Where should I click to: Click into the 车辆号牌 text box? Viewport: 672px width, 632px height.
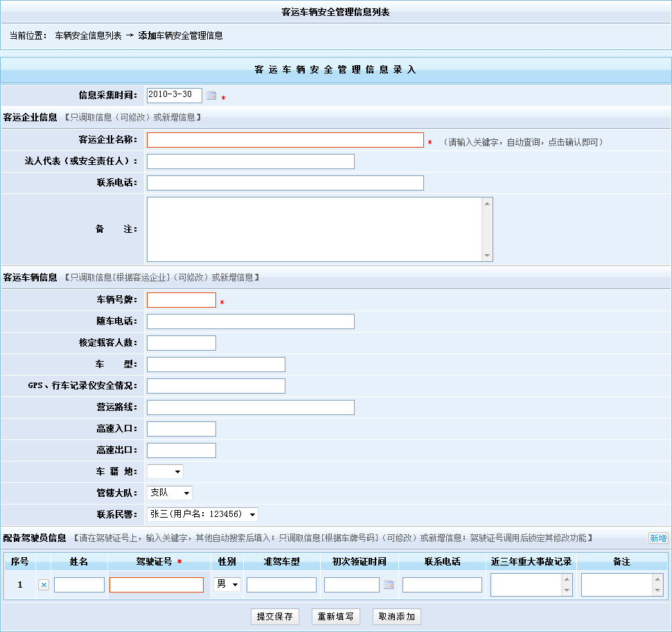tap(181, 300)
